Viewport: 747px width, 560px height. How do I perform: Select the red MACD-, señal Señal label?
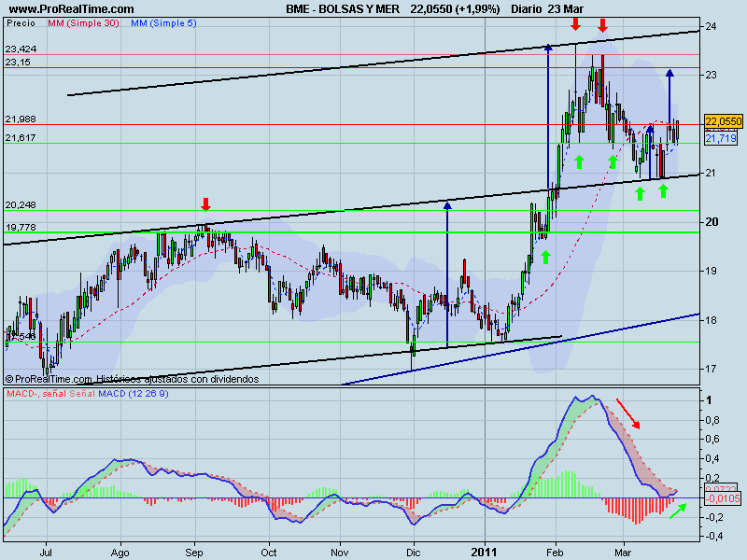(x=50, y=394)
